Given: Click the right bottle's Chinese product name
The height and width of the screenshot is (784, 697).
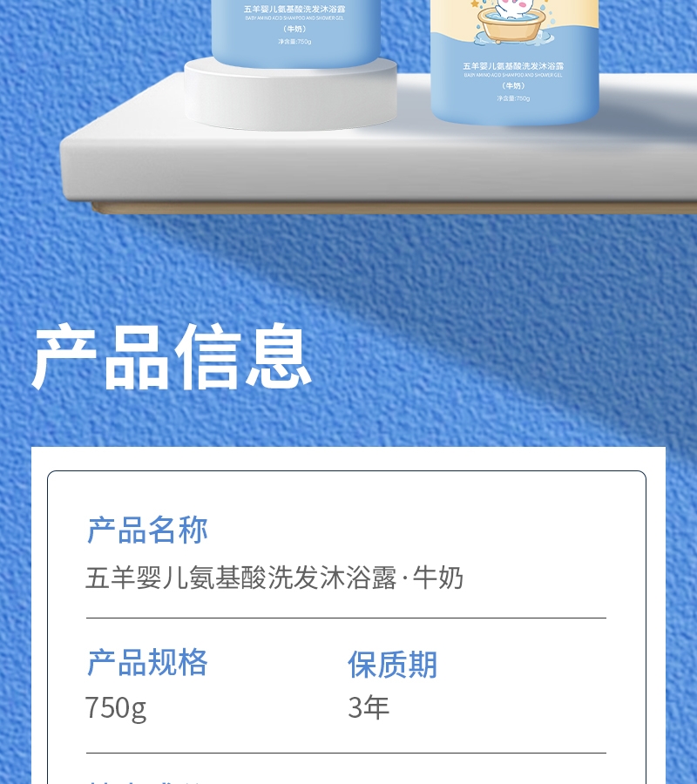Looking at the screenshot, I should point(513,66).
